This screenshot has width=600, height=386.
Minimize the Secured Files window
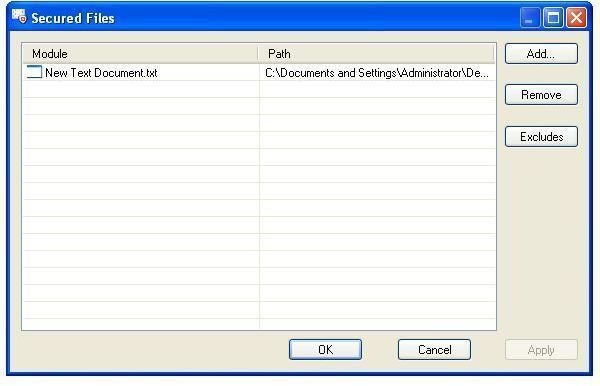point(530,18)
